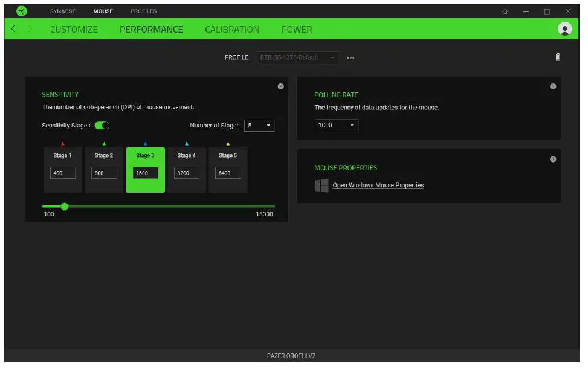Click the DPI sensitivity slider handle
Image resolution: width=588 pixels, height=371 pixels.
(x=65, y=207)
